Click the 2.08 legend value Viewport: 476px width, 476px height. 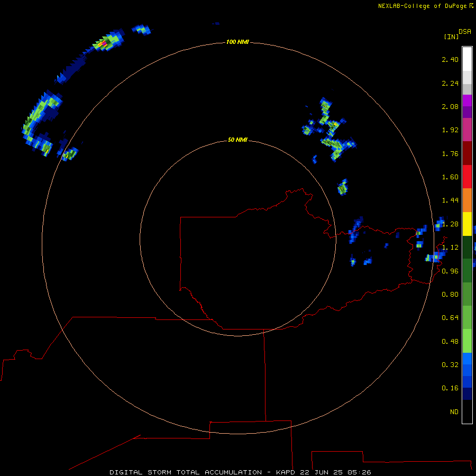point(450,106)
